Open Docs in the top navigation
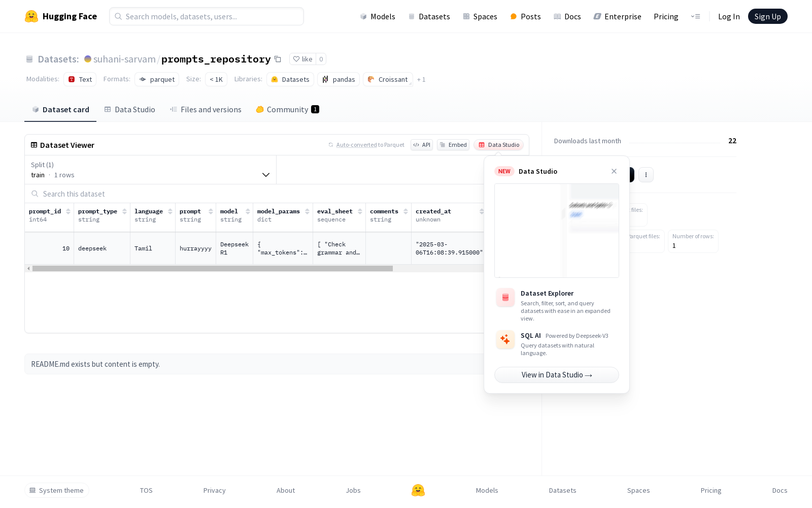Viewport: 812px width, 508px height. (x=567, y=16)
